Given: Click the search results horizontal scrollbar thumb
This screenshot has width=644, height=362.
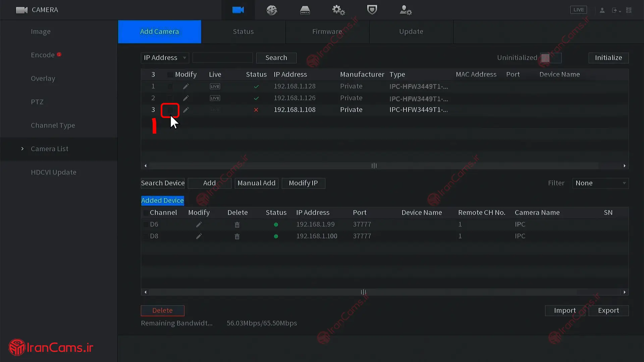Looking at the screenshot, I should [374, 166].
